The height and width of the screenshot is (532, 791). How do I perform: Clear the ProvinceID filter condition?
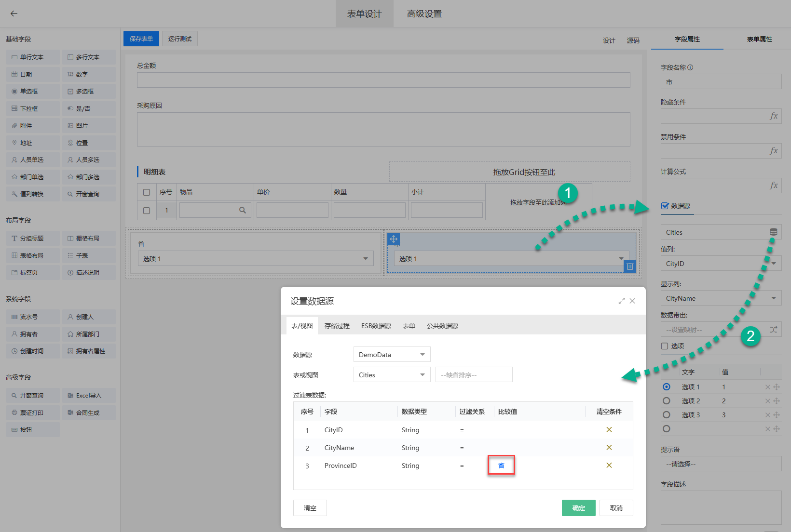[x=609, y=465]
